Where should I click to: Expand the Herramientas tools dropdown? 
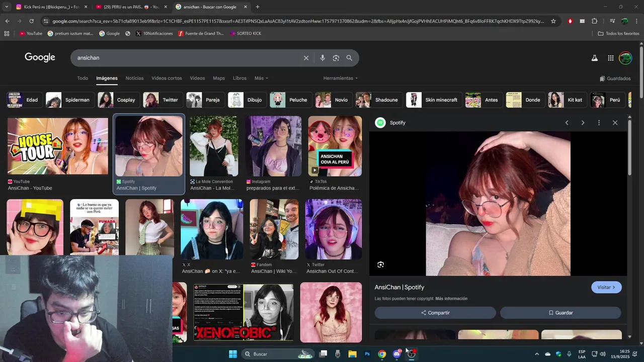tap(341, 78)
